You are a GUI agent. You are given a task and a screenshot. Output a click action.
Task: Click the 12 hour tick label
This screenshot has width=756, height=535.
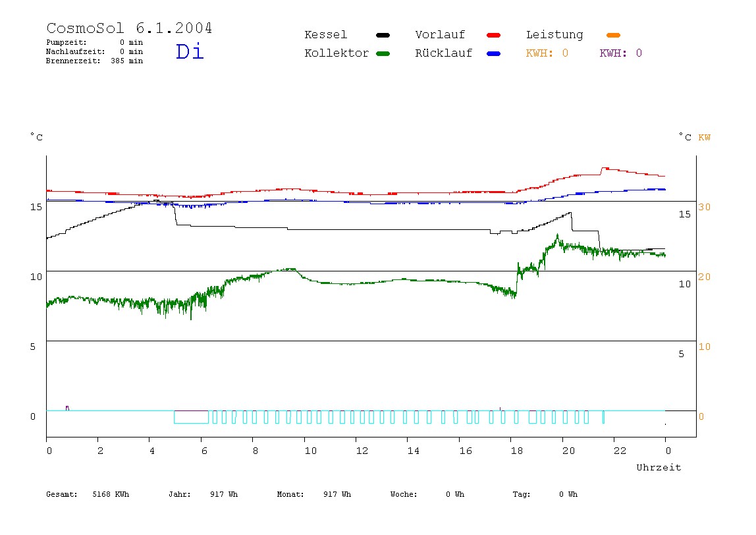click(x=362, y=451)
